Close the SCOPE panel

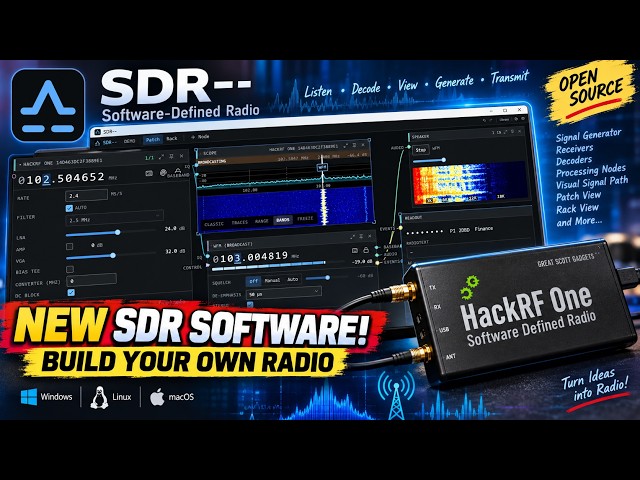(363, 145)
